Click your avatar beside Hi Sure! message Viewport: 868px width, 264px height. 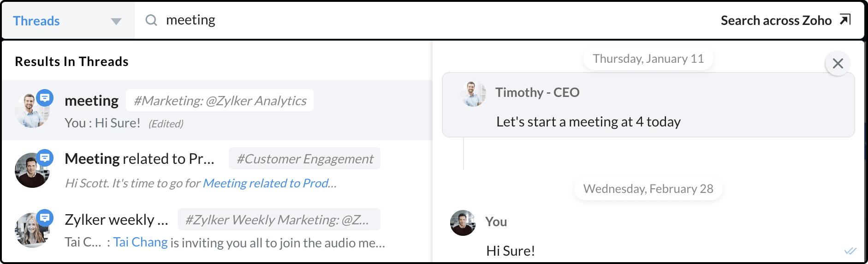[463, 223]
